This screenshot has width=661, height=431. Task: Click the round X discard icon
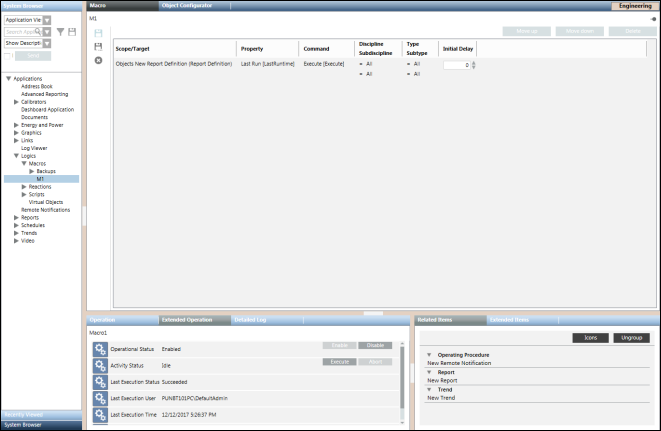[x=98, y=61]
